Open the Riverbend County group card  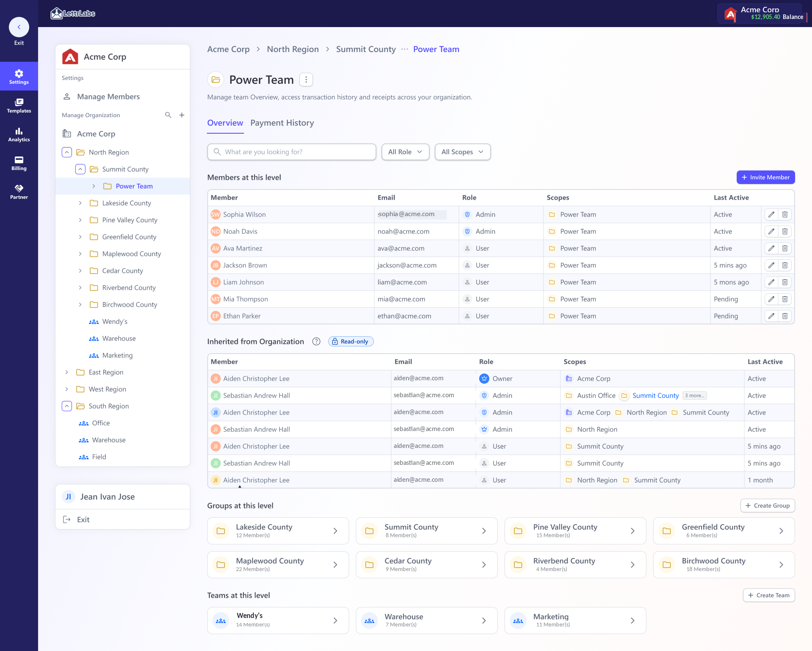pyautogui.click(x=575, y=565)
